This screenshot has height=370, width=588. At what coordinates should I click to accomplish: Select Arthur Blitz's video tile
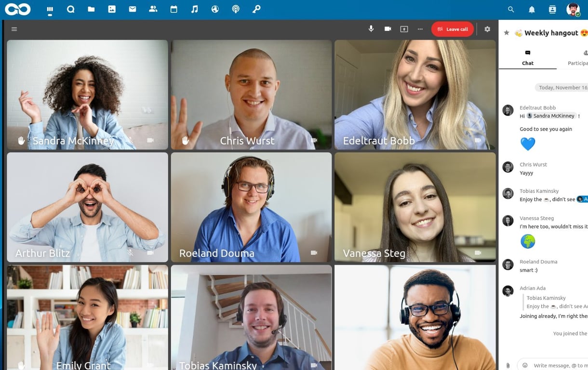point(87,207)
